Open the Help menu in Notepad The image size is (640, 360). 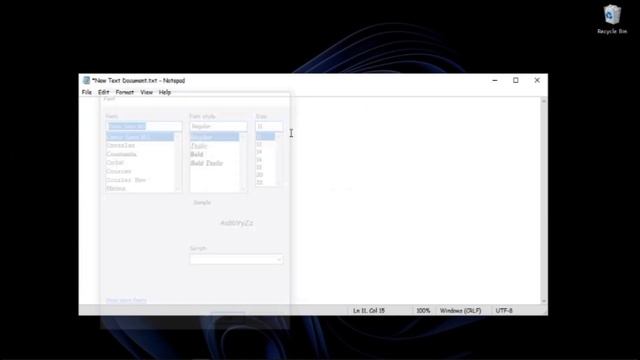click(164, 92)
